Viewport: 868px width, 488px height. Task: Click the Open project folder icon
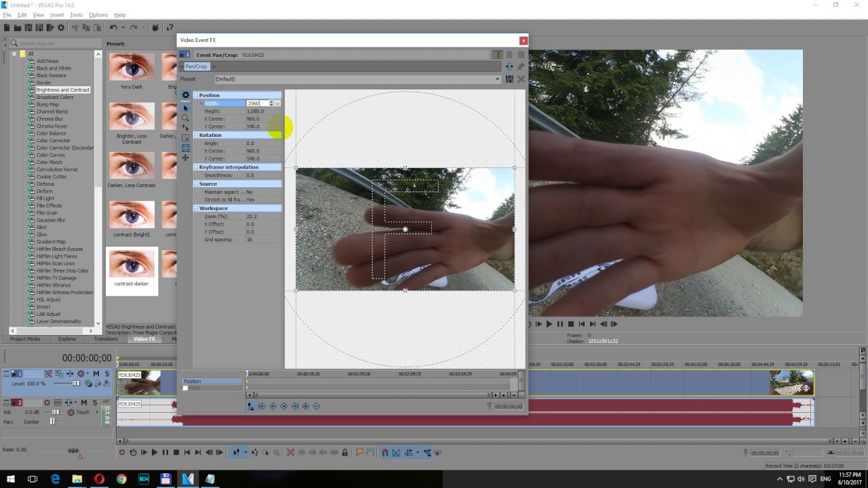coord(18,28)
